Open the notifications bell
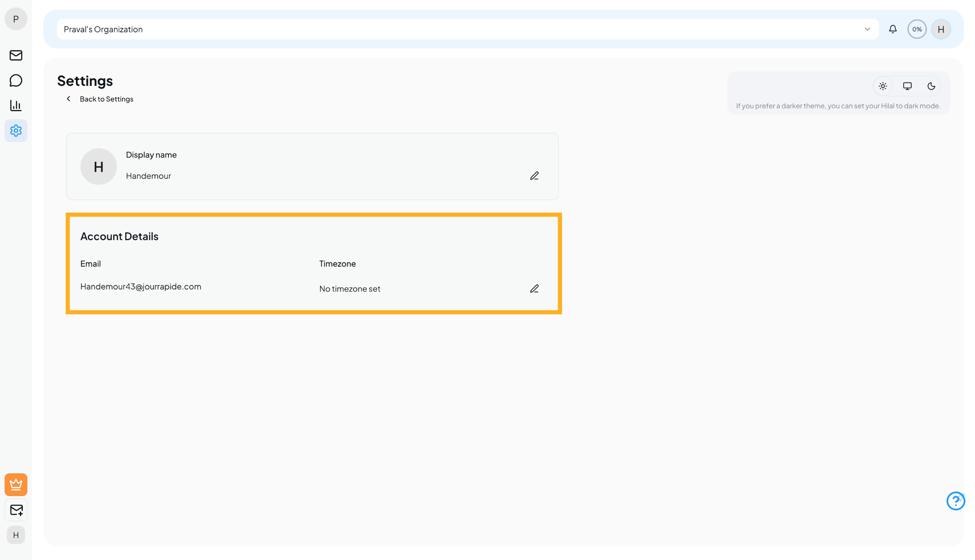This screenshot has width=975, height=560. tap(893, 29)
